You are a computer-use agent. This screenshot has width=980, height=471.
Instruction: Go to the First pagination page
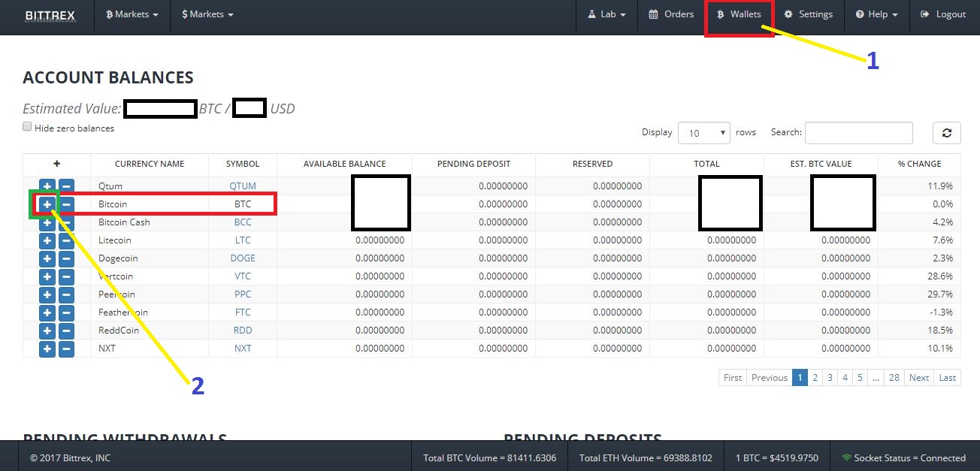click(733, 378)
